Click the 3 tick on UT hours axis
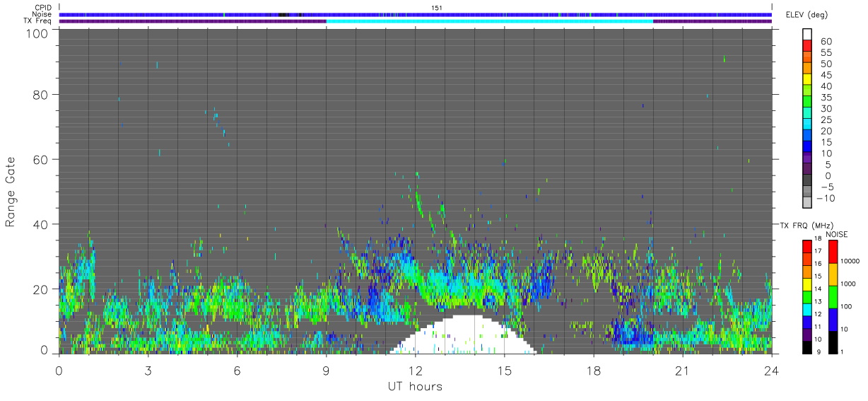868x401 pixels. pos(148,370)
